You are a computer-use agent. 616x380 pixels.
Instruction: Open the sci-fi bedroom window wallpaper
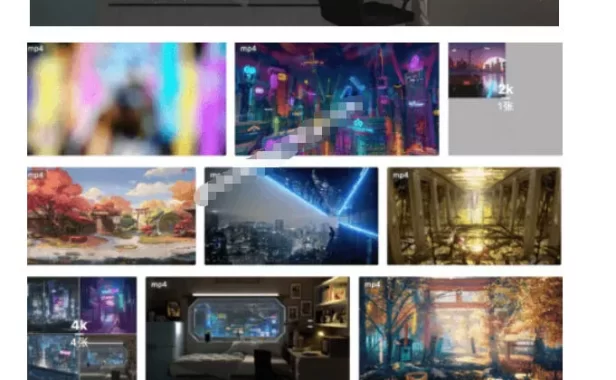pyautogui.click(x=248, y=329)
